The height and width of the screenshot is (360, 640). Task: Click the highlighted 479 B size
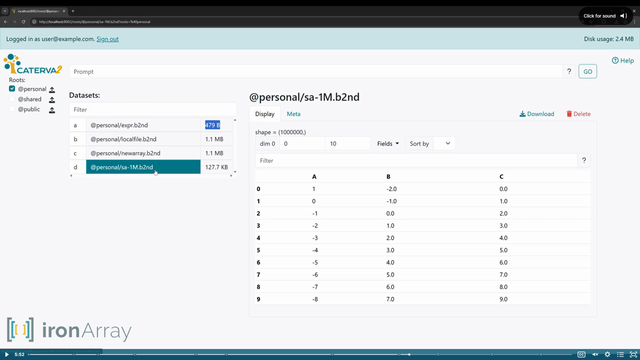[212, 125]
